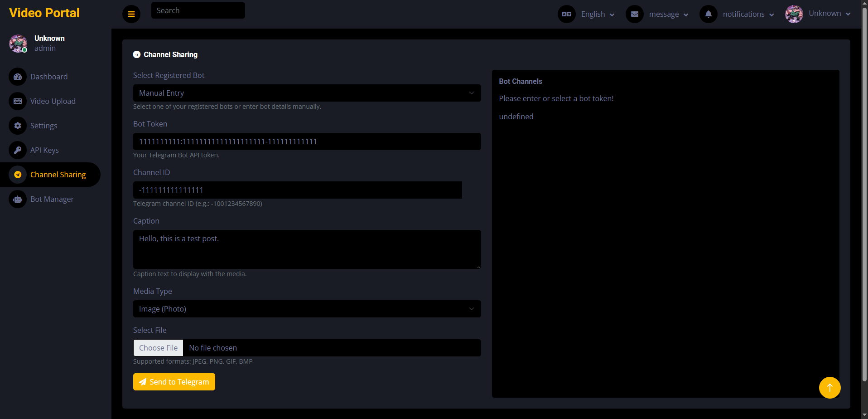Click the Choose File button
The image size is (868, 419).
coord(159,348)
